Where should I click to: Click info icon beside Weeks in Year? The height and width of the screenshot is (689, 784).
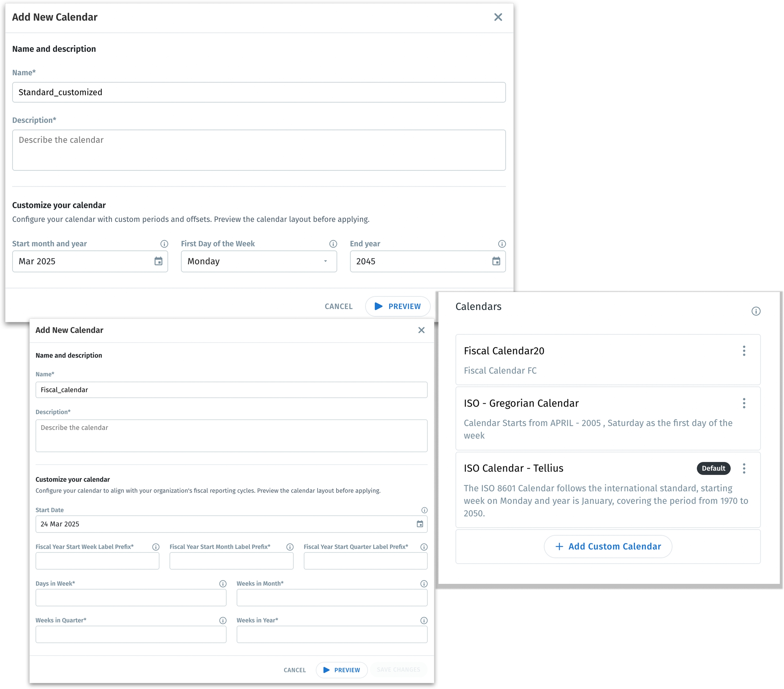coord(424,620)
